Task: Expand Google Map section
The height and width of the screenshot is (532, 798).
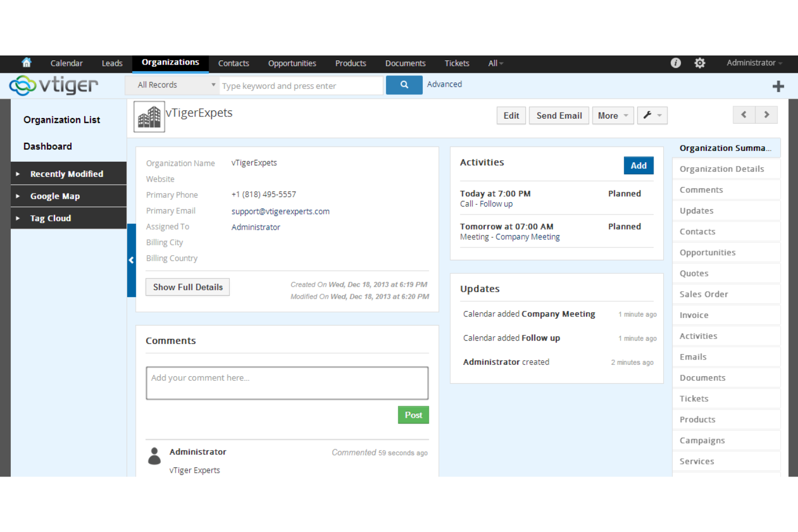Action: (68, 196)
